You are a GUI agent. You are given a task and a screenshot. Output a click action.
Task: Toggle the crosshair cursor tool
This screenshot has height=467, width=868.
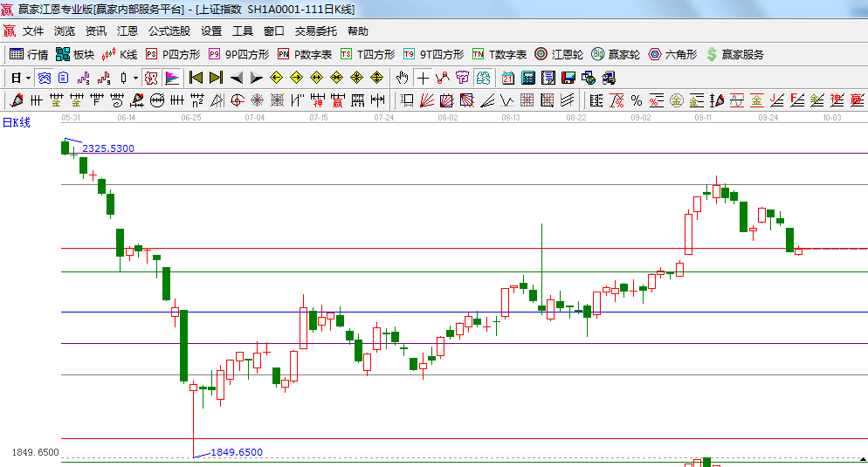click(423, 78)
